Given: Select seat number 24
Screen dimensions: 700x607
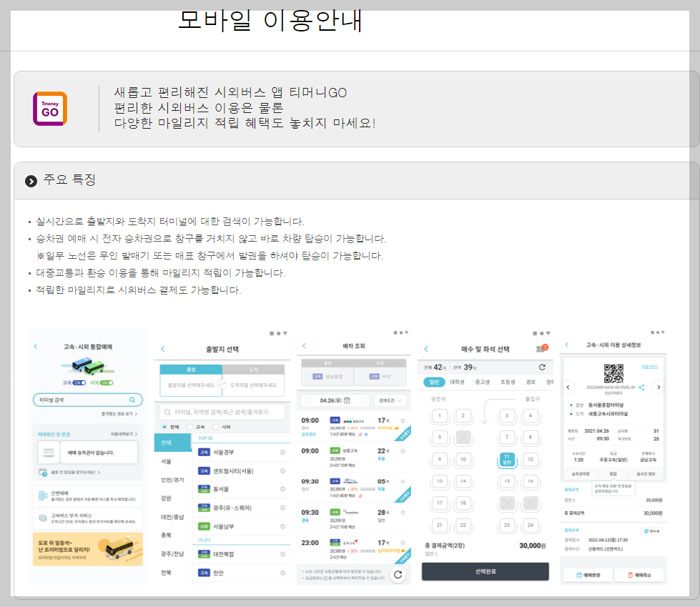Looking at the screenshot, I should 531,525.
